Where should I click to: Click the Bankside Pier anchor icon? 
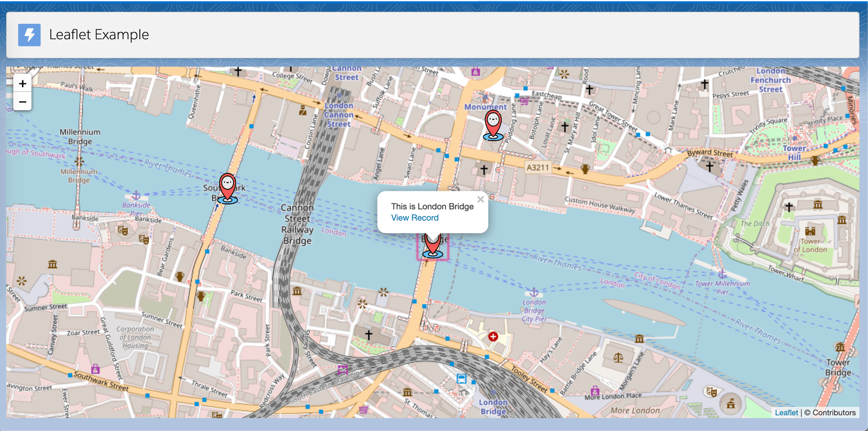tap(136, 195)
